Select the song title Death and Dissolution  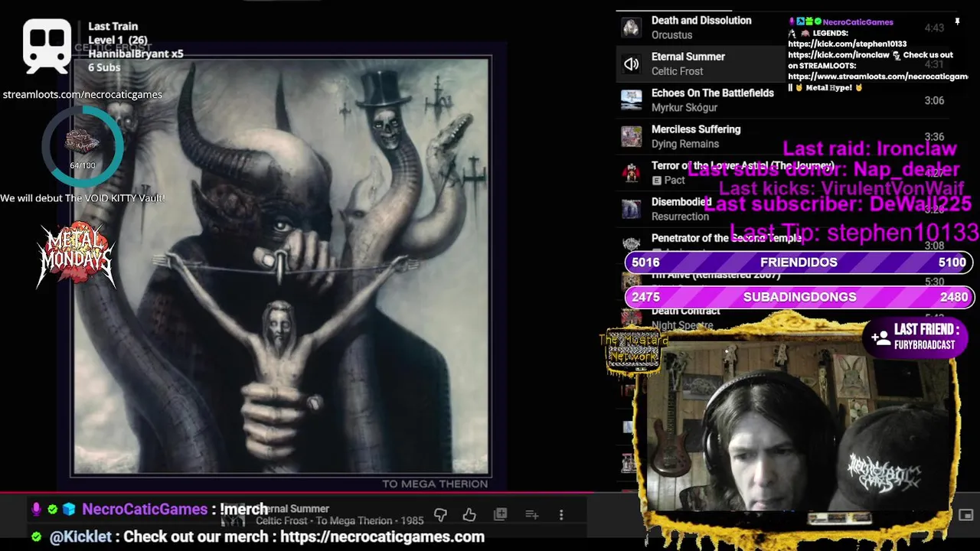701,21
